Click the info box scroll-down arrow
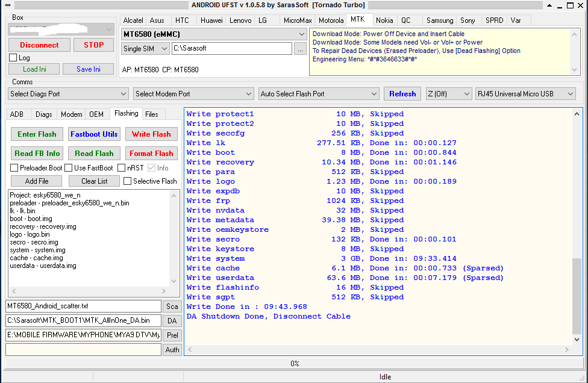The image size is (588, 383). [x=574, y=70]
